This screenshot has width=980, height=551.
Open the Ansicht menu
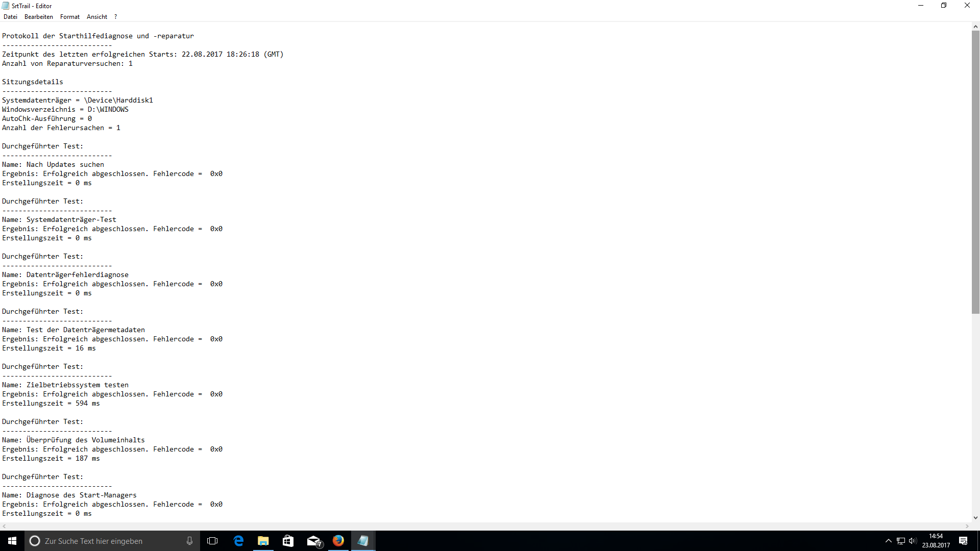(97, 17)
